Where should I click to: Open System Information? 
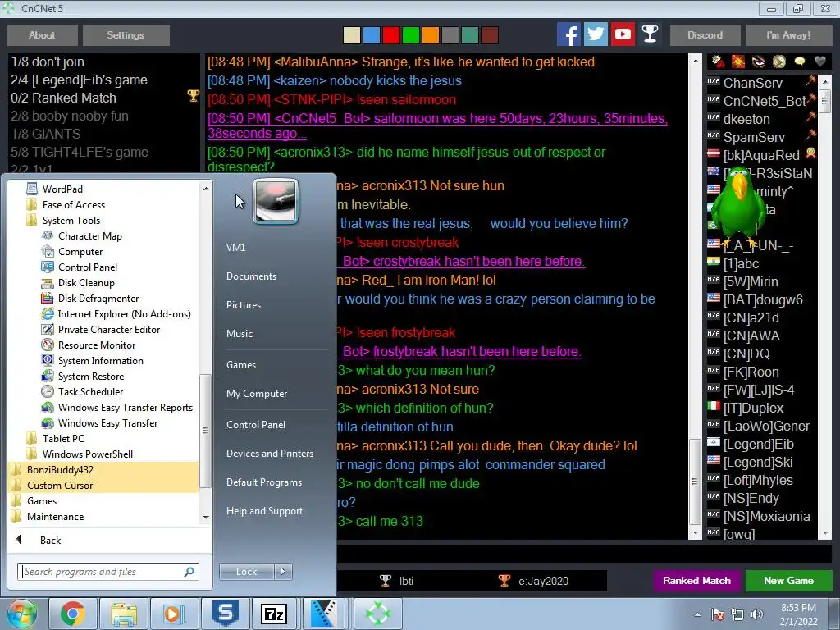tap(101, 361)
